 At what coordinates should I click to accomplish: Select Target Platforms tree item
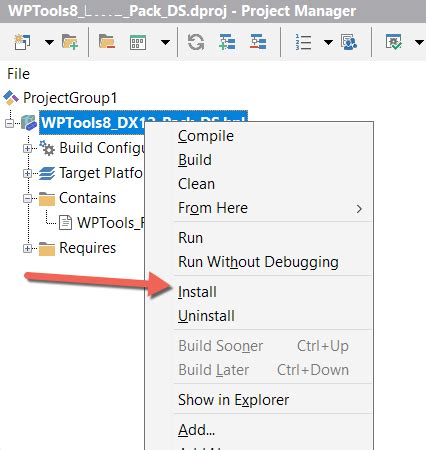(x=101, y=173)
